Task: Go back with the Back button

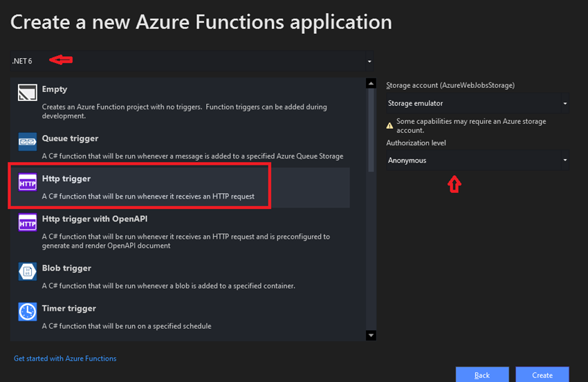Action: point(482,374)
